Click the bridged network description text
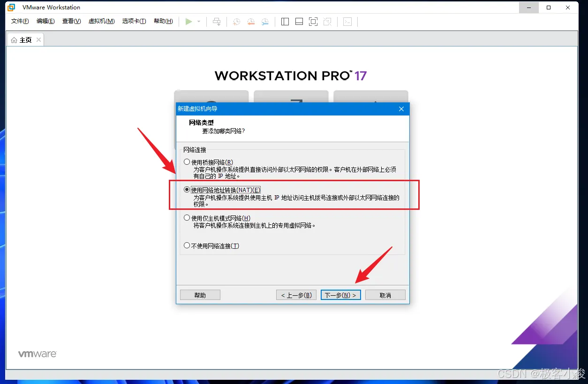The width and height of the screenshot is (588, 384). click(295, 173)
